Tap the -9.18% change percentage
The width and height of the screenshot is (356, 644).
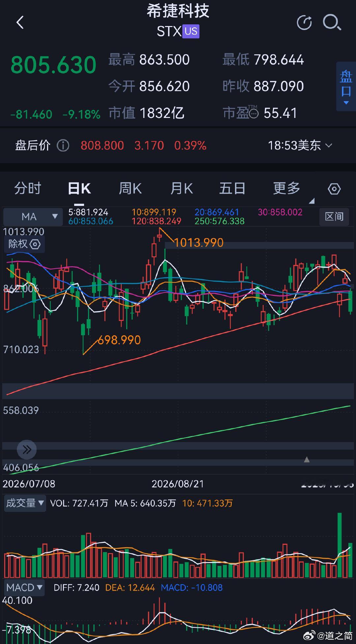click(x=81, y=115)
